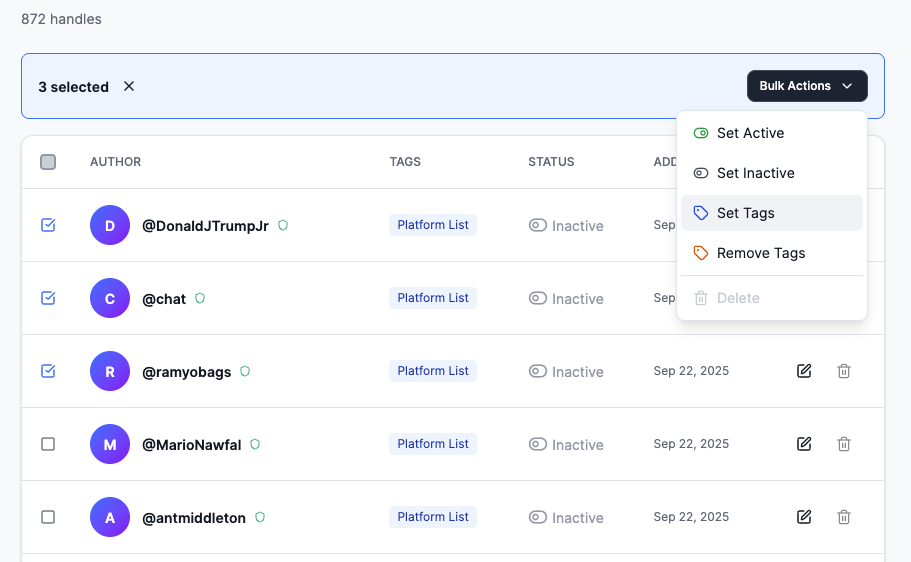This screenshot has width=911, height=562.
Task: Select Set Tags menu option
Action: pos(772,213)
